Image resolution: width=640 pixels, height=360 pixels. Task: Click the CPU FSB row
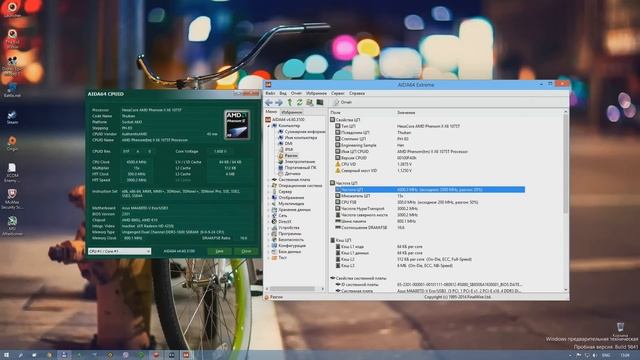[429, 202]
